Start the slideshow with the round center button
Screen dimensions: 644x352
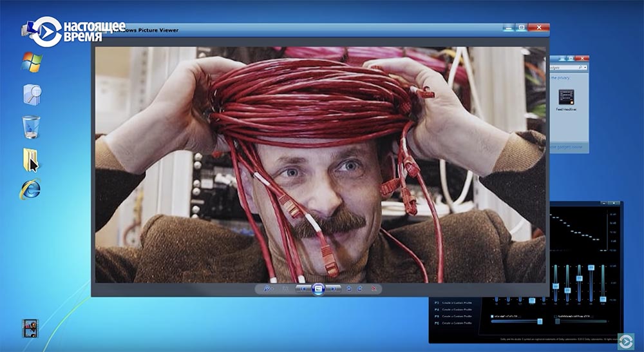pyautogui.click(x=318, y=289)
